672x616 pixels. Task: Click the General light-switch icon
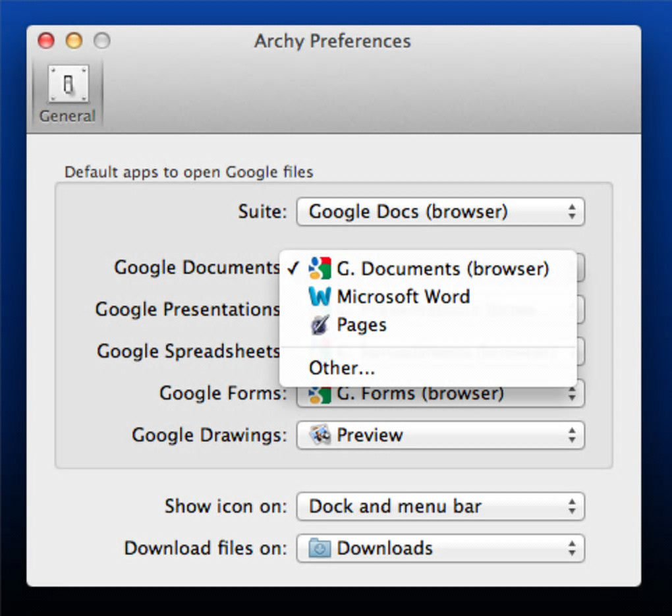coord(68,84)
